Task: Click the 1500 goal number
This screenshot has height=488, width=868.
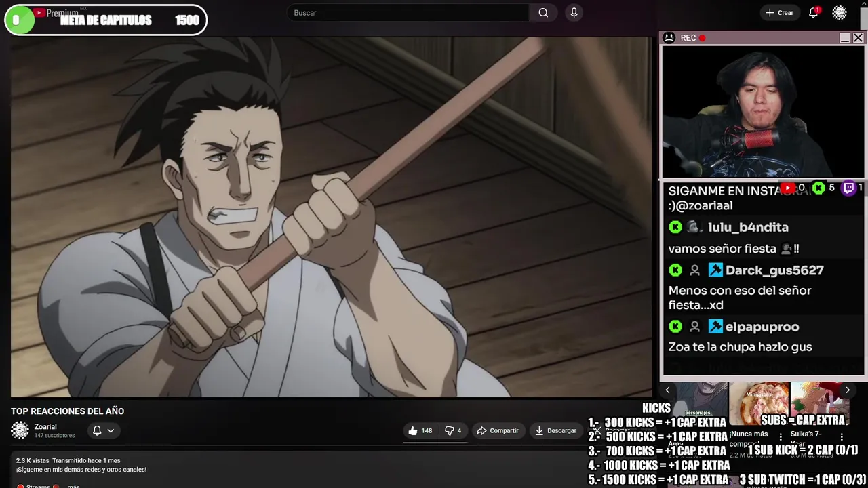Action: click(x=187, y=20)
